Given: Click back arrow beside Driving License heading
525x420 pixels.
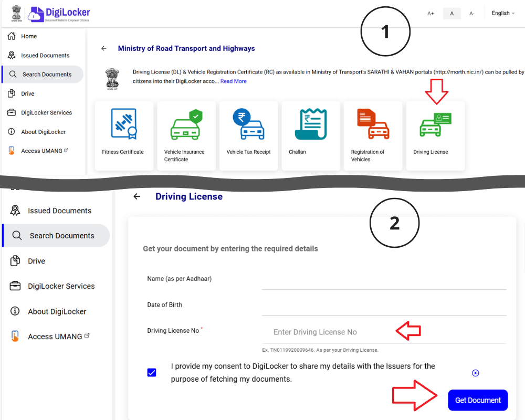Looking at the screenshot, I should (136, 196).
